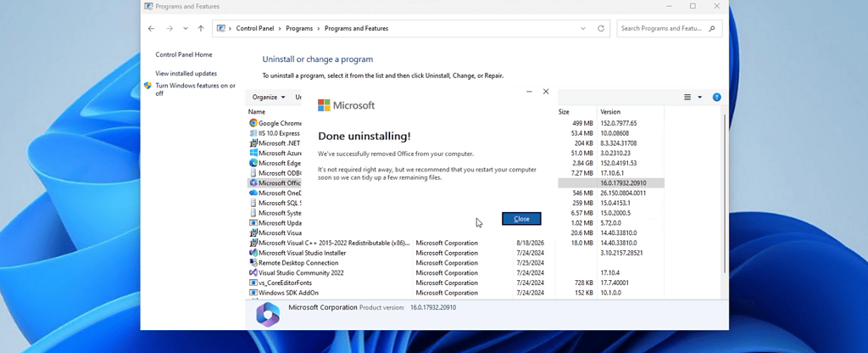
Task: Click the 546 MB OneDrive size
Action: pos(582,193)
